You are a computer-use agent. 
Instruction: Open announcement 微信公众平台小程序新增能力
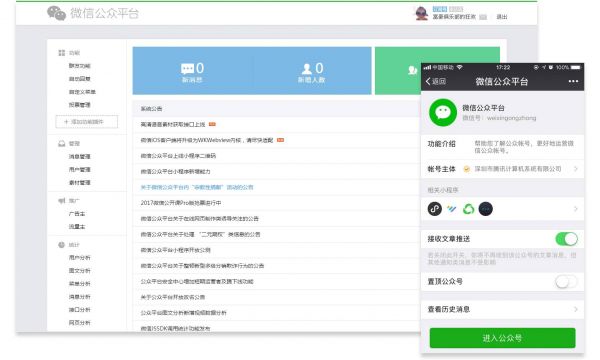[175, 171]
